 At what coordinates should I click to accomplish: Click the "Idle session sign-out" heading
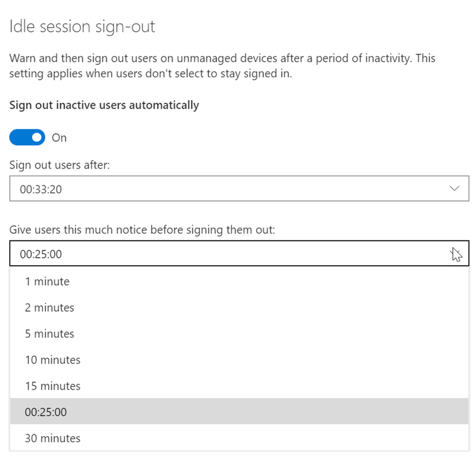click(82, 27)
